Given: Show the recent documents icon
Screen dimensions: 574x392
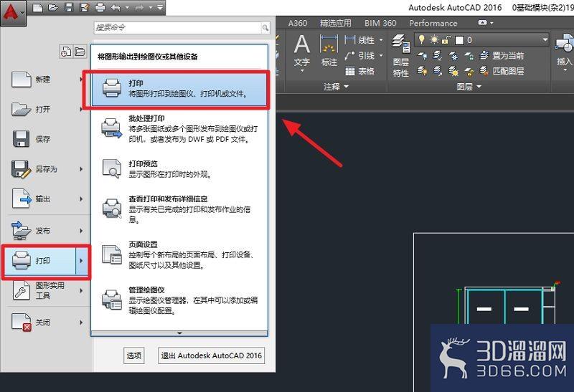Looking at the screenshot, I should point(66,52).
